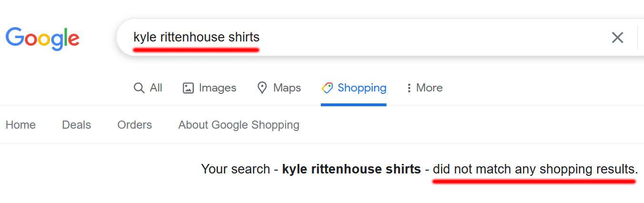Open the Google Shopping Home link
Viewport: 644px width, 203px height.
(x=20, y=125)
